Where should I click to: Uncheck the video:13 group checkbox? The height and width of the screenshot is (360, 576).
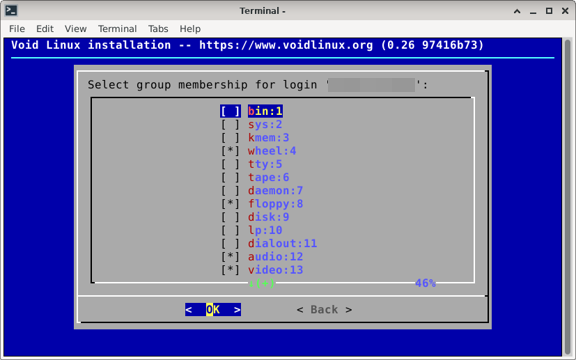(x=230, y=270)
